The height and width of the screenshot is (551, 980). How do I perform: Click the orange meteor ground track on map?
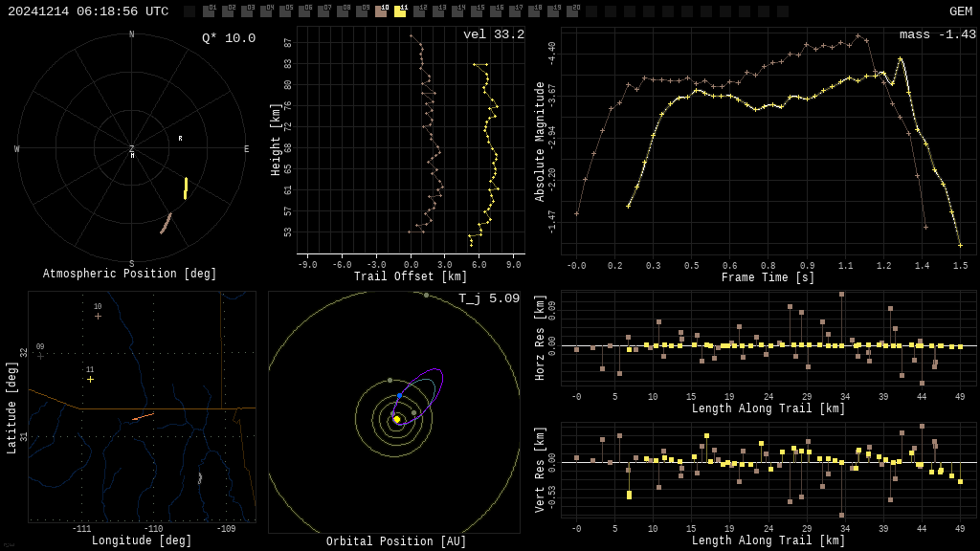[x=143, y=417]
